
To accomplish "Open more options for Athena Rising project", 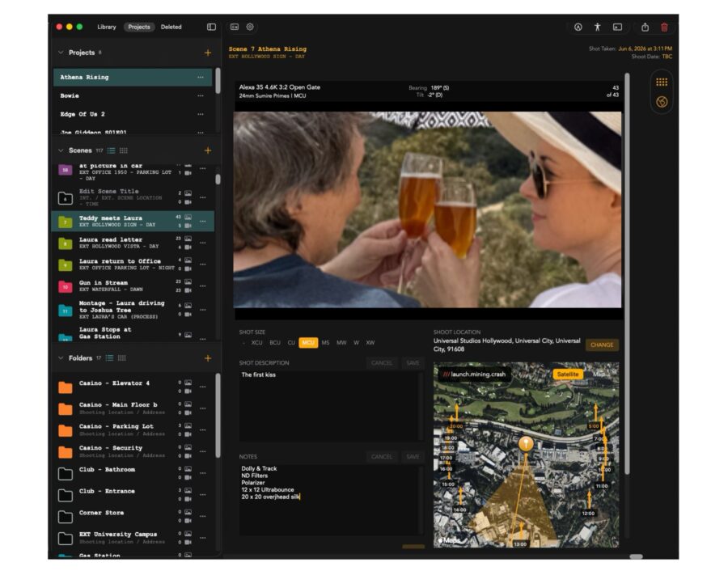I will (x=201, y=77).
